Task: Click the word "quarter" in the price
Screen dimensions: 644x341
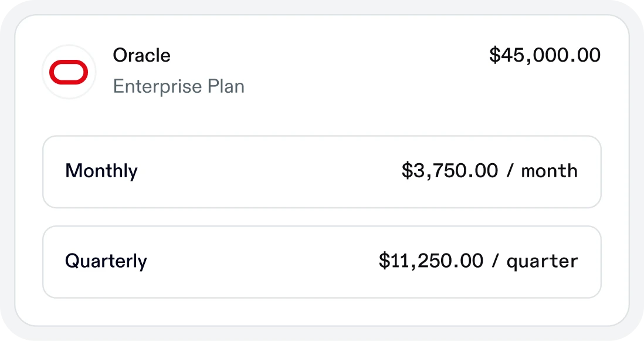Action: (x=543, y=261)
